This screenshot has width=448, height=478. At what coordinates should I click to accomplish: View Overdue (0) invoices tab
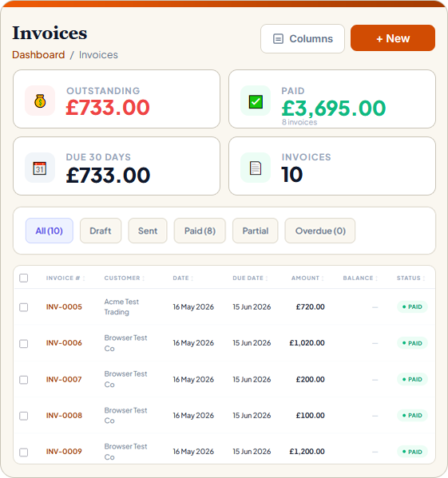tap(320, 231)
